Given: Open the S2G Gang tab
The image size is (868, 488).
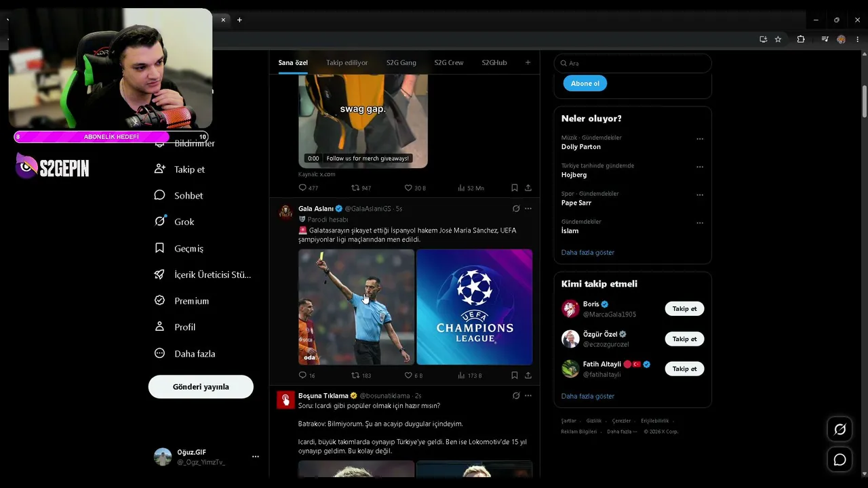Looking at the screenshot, I should 401,62.
